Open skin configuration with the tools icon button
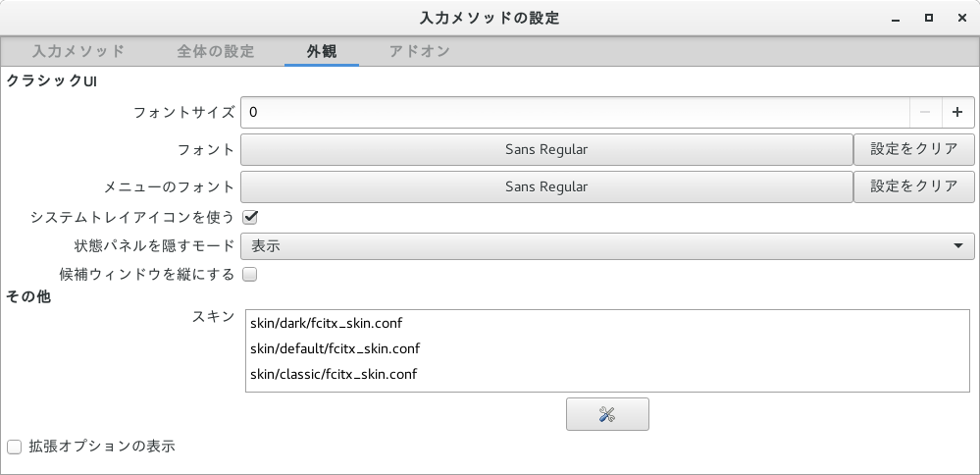This screenshot has height=475, width=980. click(x=607, y=414)
